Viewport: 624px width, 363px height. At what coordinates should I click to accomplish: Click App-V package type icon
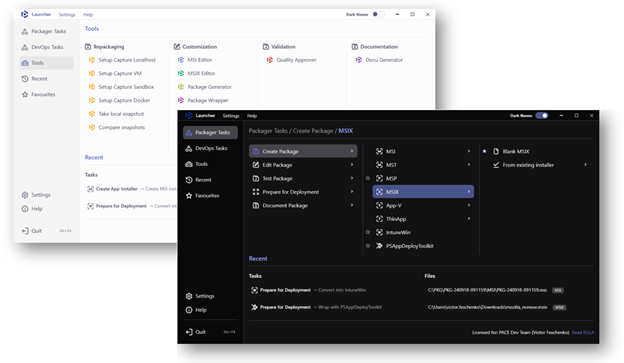pos(379,205)
